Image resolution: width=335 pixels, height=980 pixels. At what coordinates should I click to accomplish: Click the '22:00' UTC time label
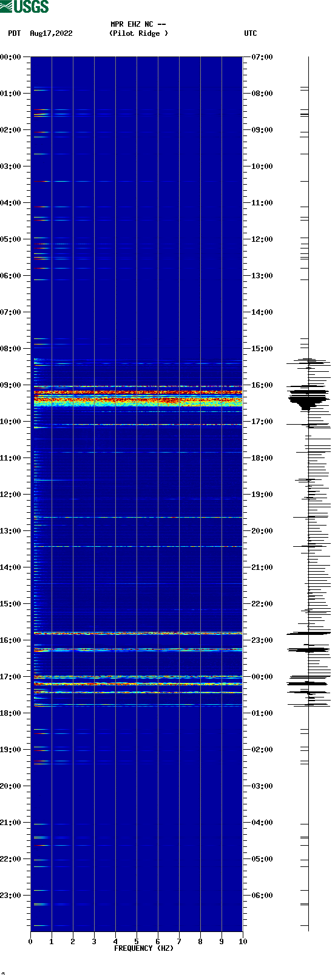[262, 604]
